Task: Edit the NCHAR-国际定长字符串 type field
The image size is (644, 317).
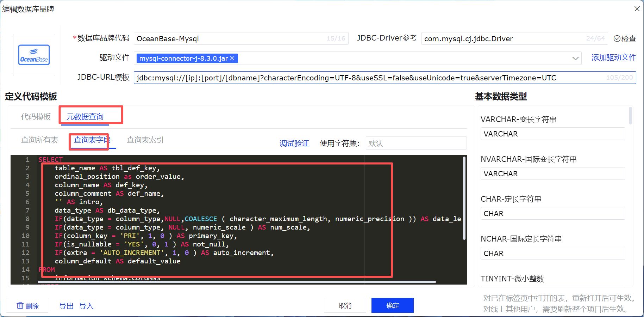Action: [553, 254]
